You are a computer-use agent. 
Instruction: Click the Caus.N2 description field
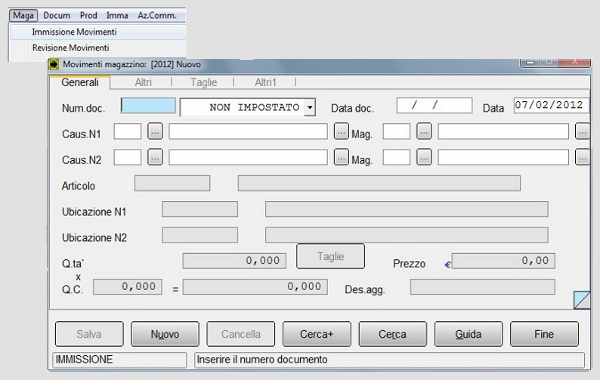tap(248, 157)
